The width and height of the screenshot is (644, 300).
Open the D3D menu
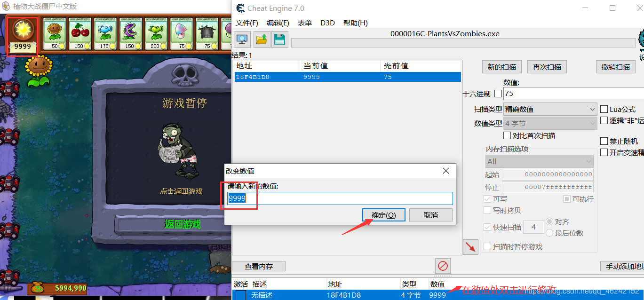click(x=327, y=23)
